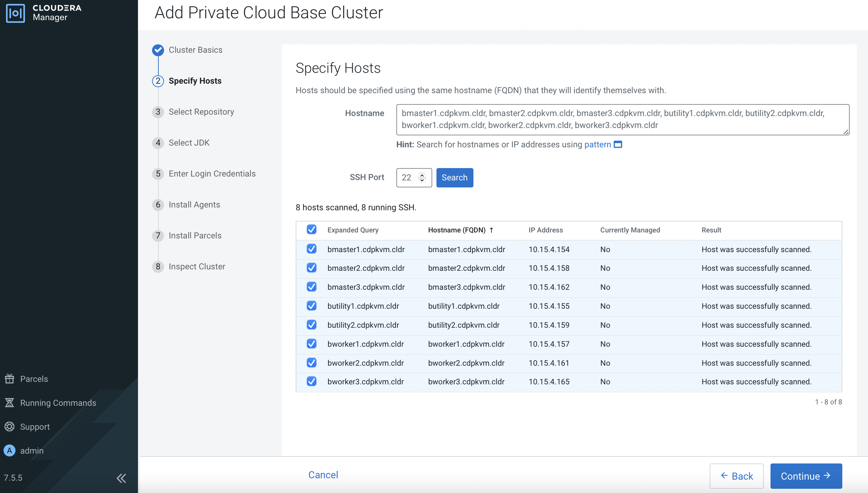
Task: Click the Cloudera Manager logo icon
Action: (15, 13)
